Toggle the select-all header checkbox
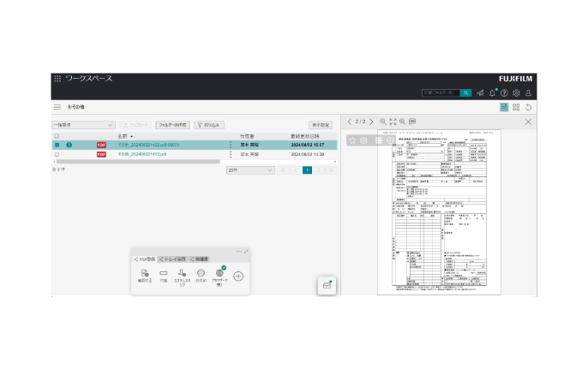The width and height of the screenshot is (588, 369). [x=57, y=135]
